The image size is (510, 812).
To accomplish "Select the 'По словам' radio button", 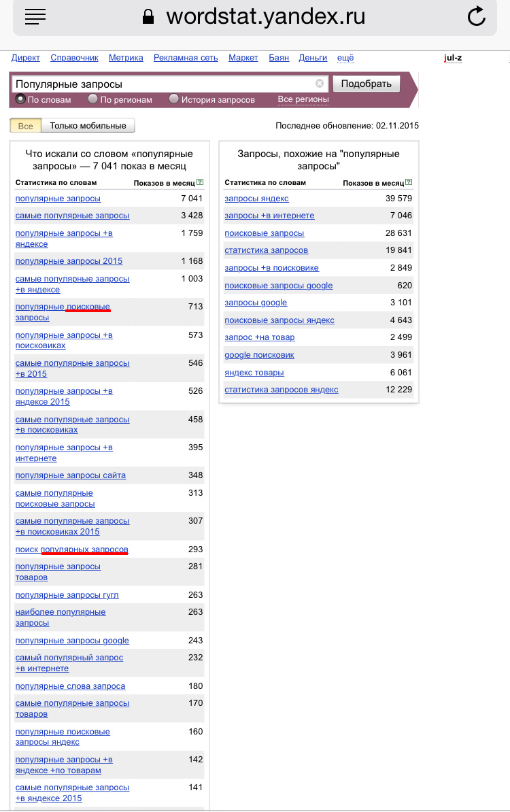I will pos(20,99).
